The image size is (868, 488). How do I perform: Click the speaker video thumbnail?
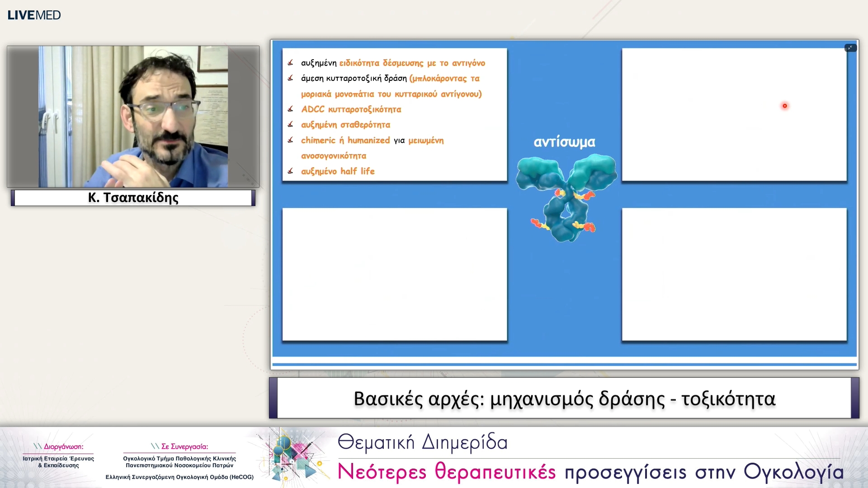tap(133, 116)
